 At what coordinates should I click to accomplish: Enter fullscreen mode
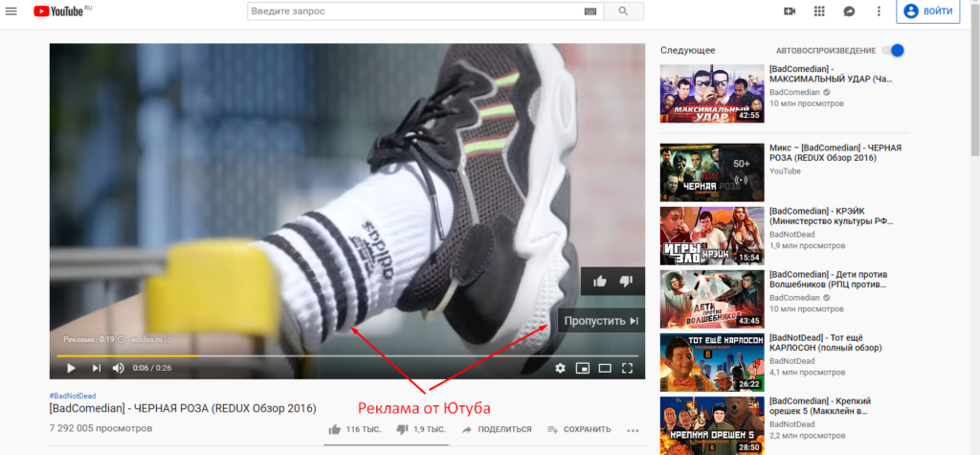tap(627, 368)
